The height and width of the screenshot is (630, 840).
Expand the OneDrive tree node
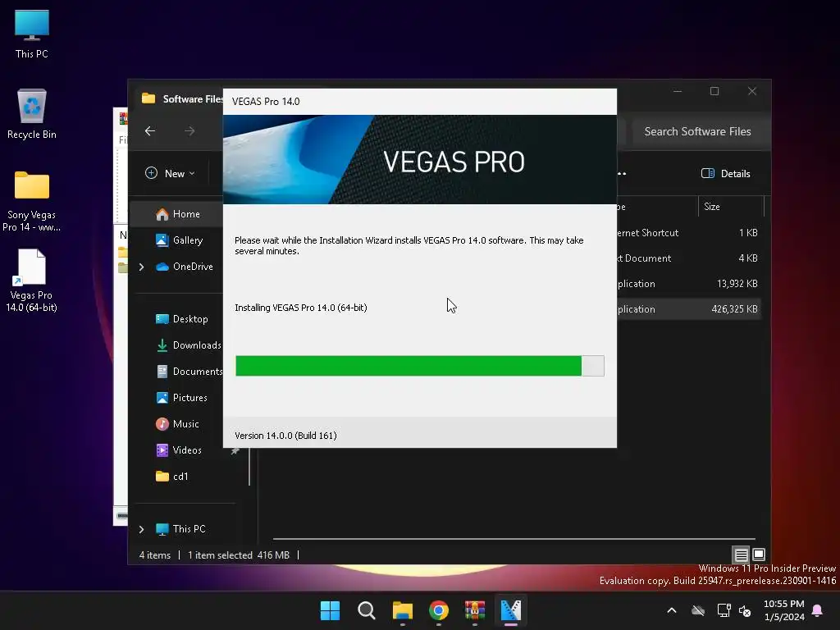pos(141,267)
